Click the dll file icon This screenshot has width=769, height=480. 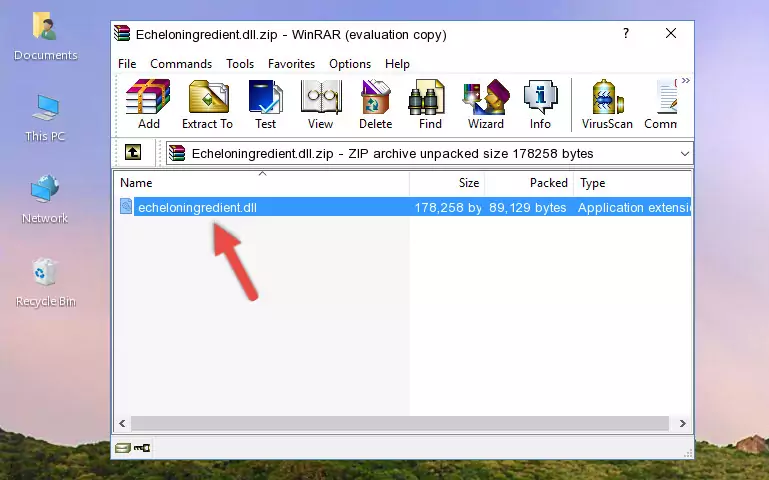tap(126, 206)
